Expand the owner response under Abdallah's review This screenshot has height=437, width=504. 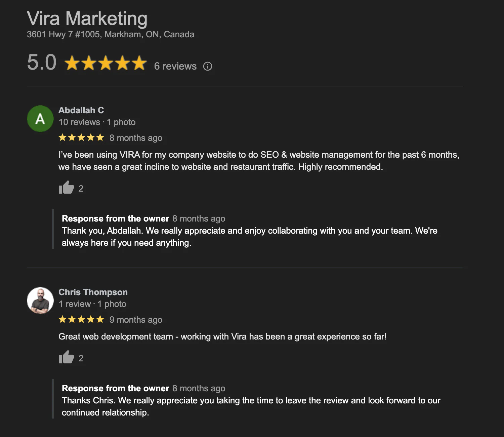pos(115,218)
